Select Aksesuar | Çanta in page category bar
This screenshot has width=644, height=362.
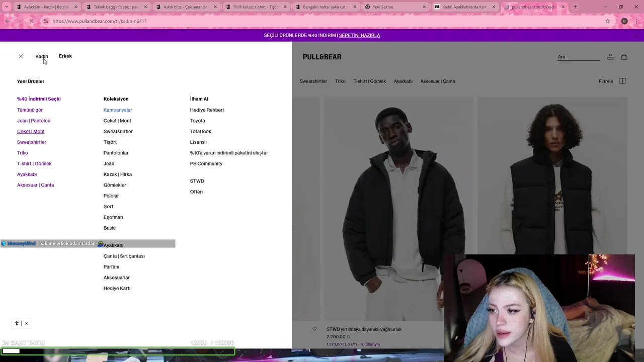(438, 81)
